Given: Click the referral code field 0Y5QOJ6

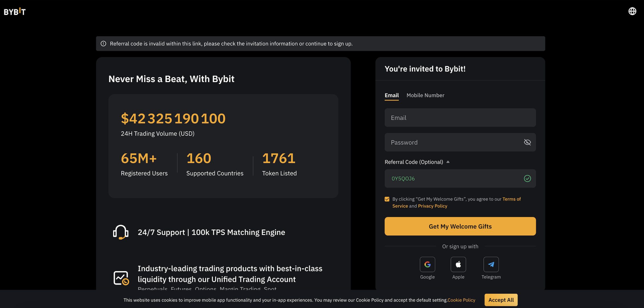Looking at the screenshot, I should click(460, 179).
